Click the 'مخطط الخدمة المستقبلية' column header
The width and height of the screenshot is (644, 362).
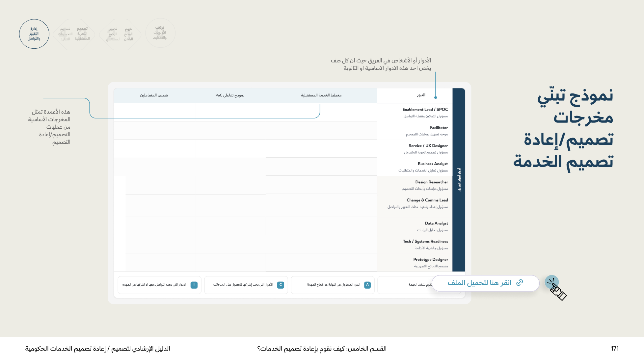pos(321,95)
